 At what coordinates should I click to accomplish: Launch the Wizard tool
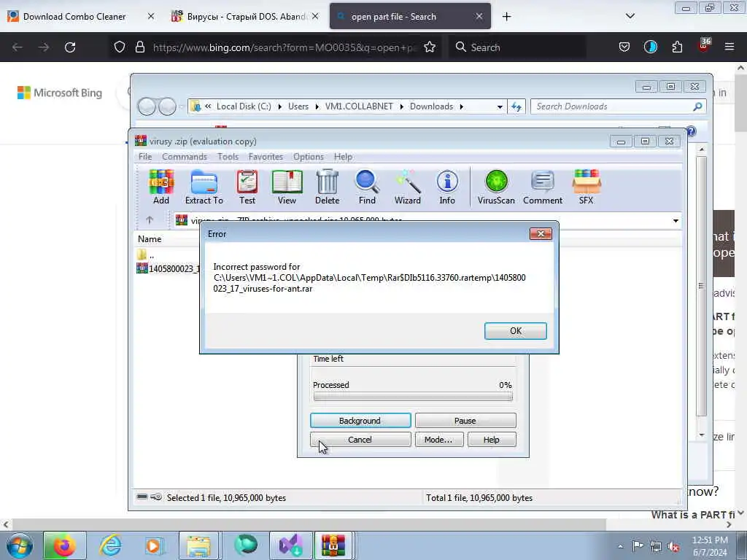tap(407, 187)
